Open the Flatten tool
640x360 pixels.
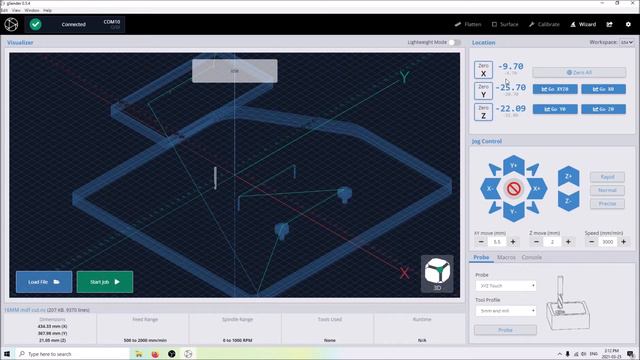pyautogui.click(x=468, y=24)
